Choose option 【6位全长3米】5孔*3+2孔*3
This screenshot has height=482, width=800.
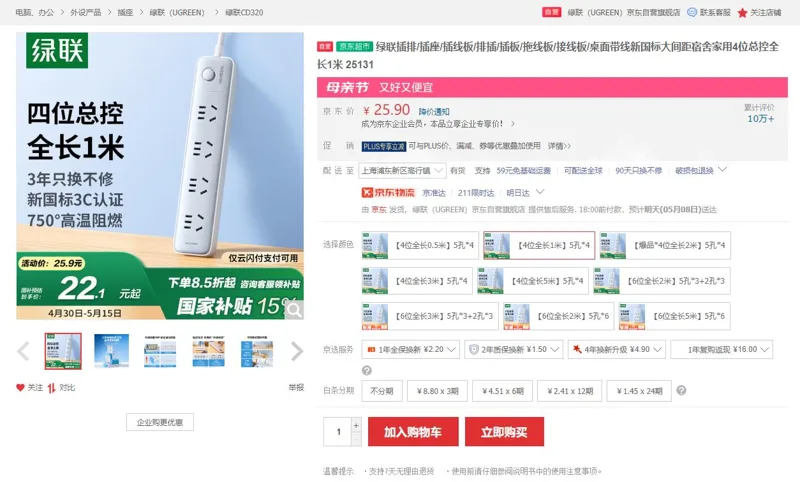pyautogui.click(x=430, y=316)
